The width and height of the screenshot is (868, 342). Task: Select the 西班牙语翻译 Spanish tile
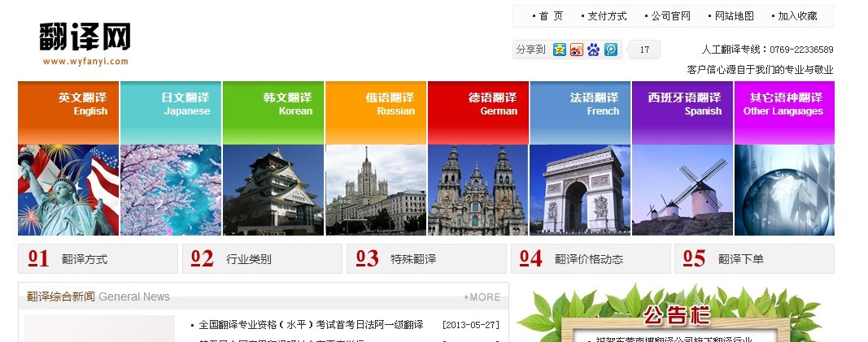(x=683, y=113)
